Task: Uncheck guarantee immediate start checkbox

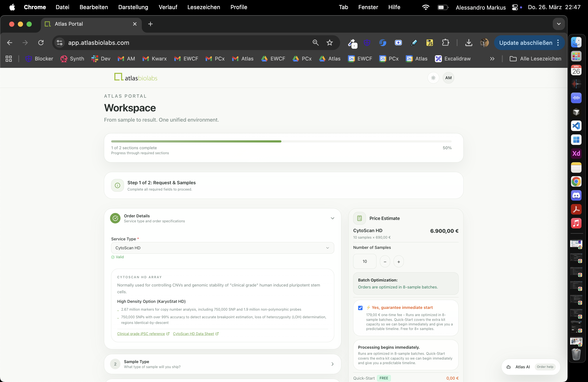Action: point(360,308)
